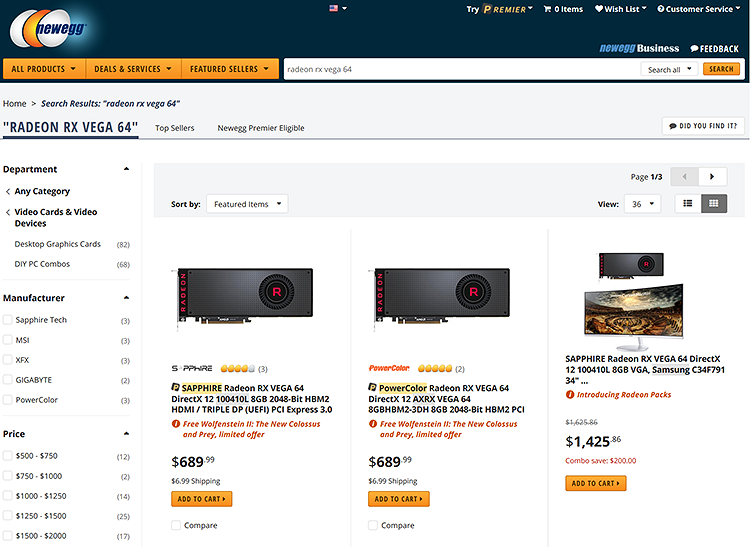Check the MSI manufacturer filter
The width and height of the screenshot is (750, 547).
point(8,340)
